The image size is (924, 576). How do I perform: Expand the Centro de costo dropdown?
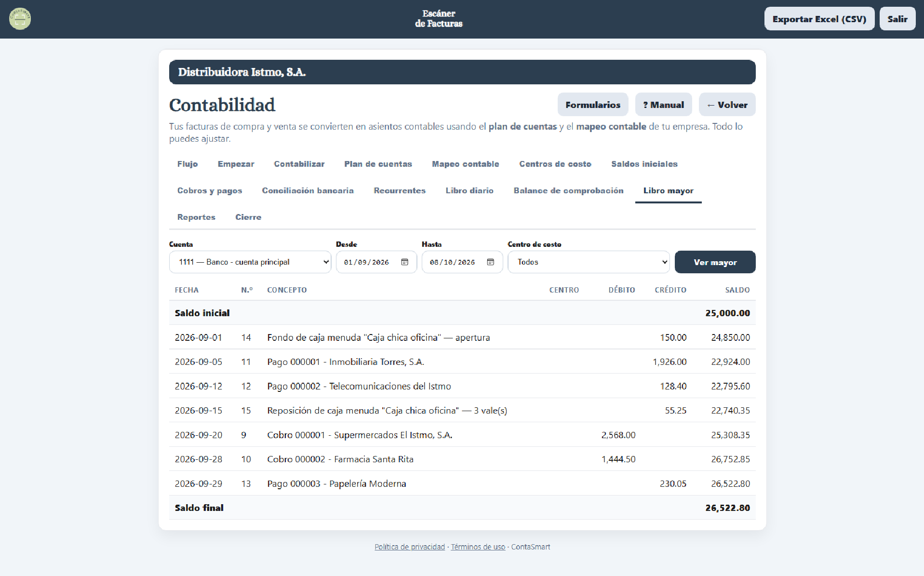tap(589, 262)
